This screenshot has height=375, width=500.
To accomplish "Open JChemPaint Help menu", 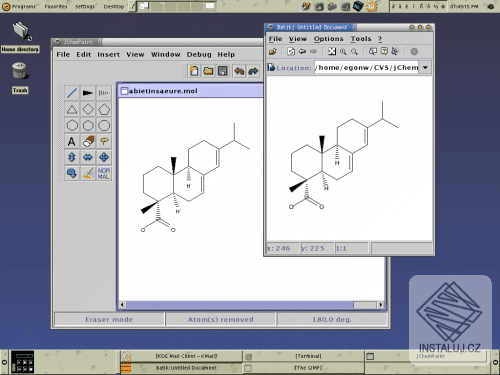I will tap(226, 54).
